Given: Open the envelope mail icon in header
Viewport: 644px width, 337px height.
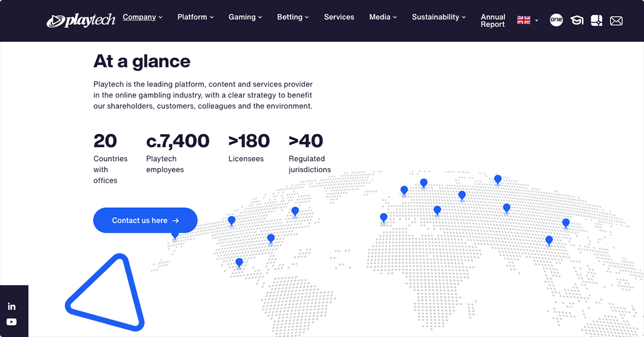Looking at the screenshot, I should (616, 21).
